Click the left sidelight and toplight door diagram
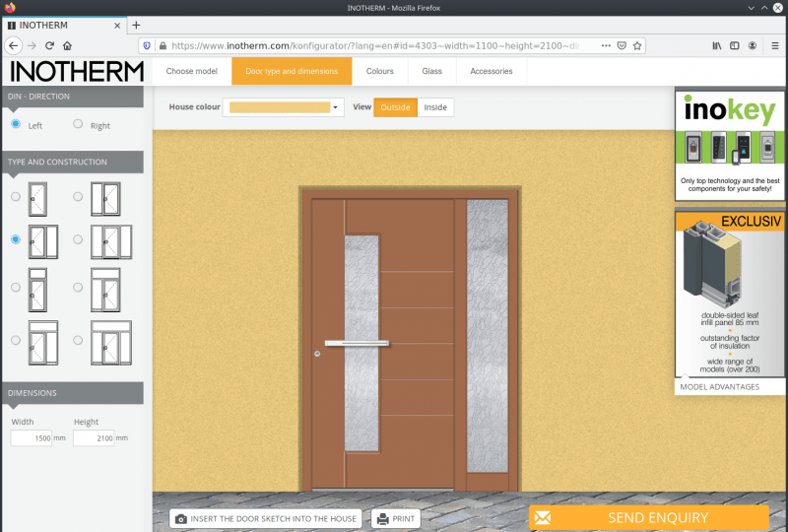Viewport: 788px width, 532px height. click(105, 290)
